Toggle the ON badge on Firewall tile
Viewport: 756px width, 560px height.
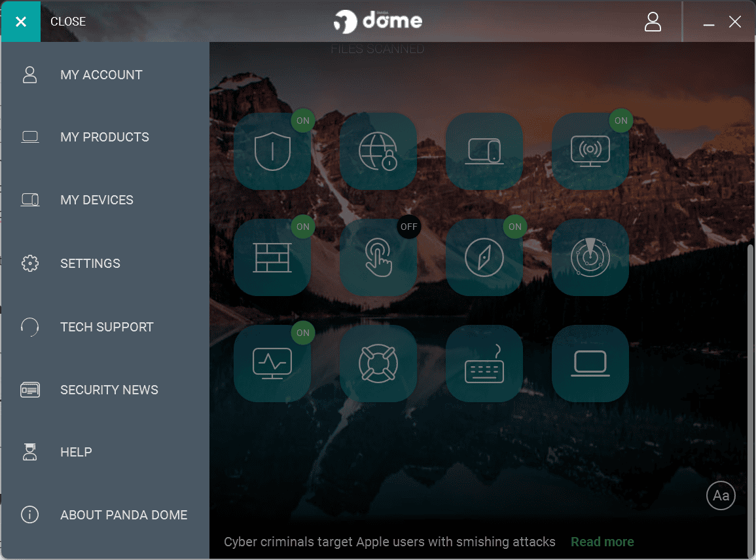pyautogui.click(x=303, y=227)
